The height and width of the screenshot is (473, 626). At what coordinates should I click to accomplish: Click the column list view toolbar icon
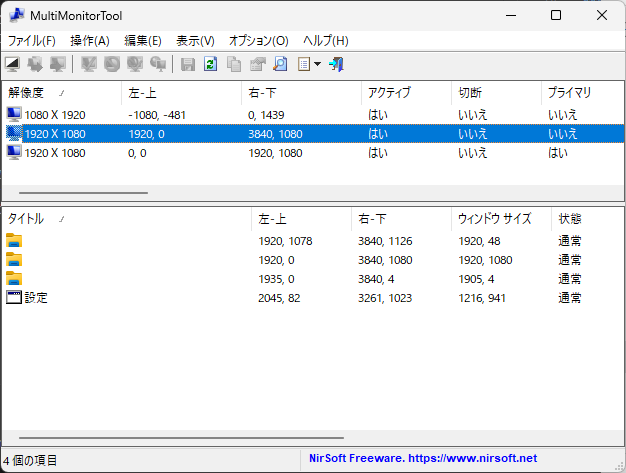coord(304,64)
